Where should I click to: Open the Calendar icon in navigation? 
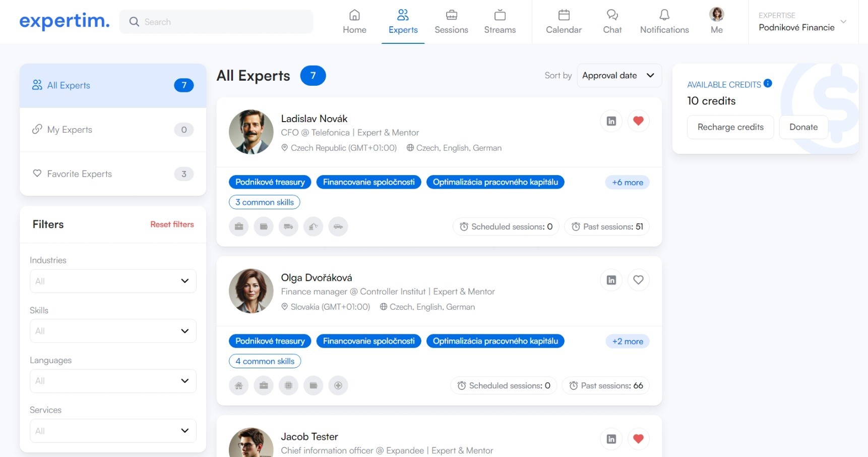[564, 15]
